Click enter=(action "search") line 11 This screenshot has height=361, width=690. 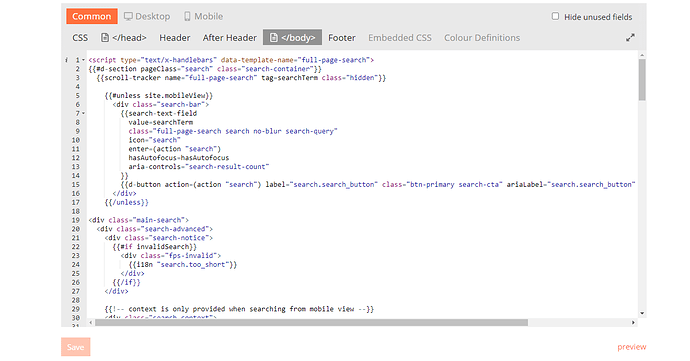point(175,149)
